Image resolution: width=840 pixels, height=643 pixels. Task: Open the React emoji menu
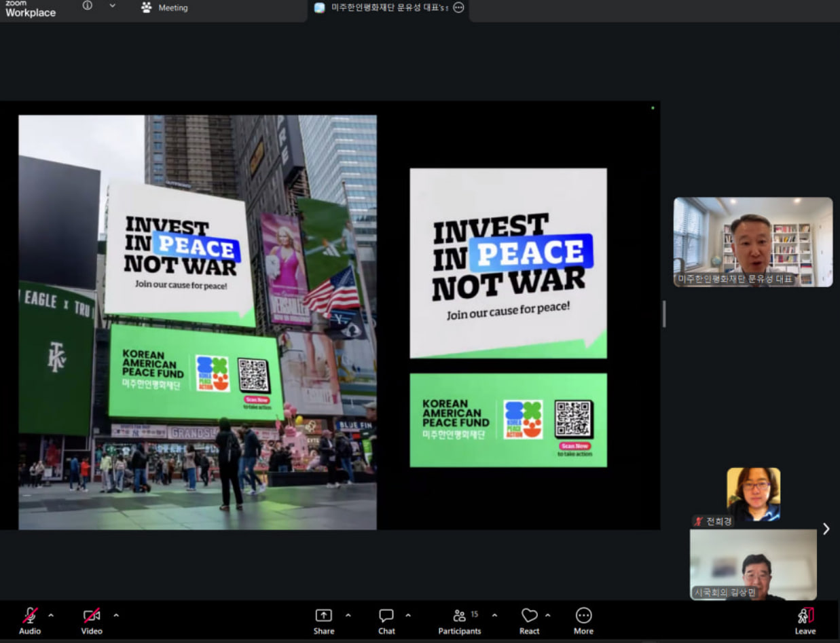pos(530,621)
